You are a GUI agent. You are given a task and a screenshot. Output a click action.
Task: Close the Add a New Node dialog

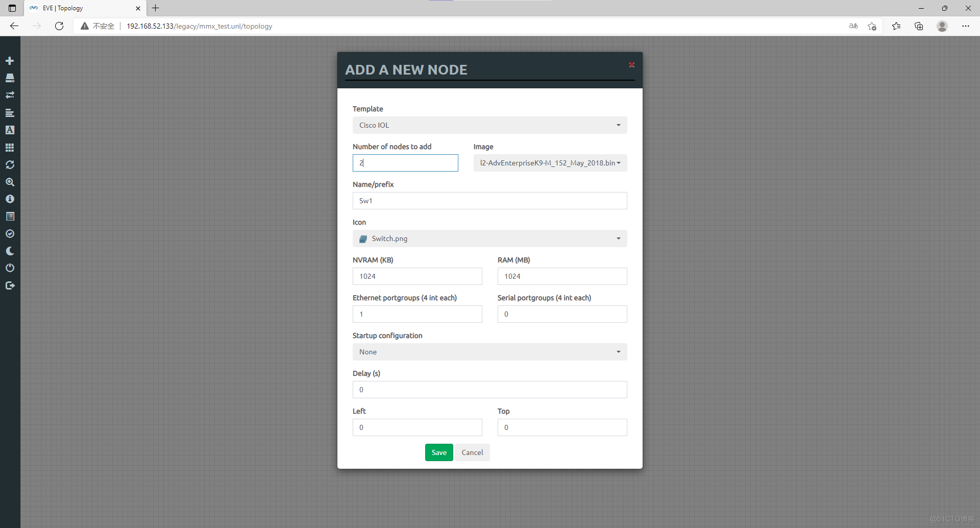631,65
